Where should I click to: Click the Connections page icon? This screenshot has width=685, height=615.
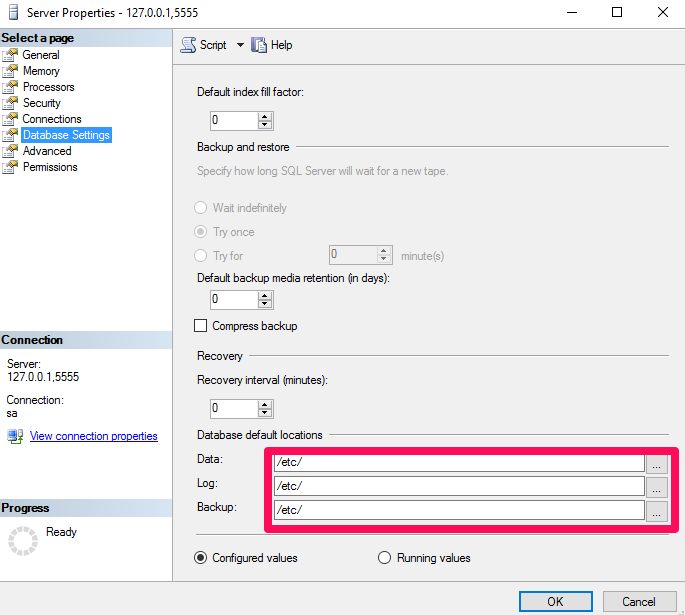click(x=10, y=119)
